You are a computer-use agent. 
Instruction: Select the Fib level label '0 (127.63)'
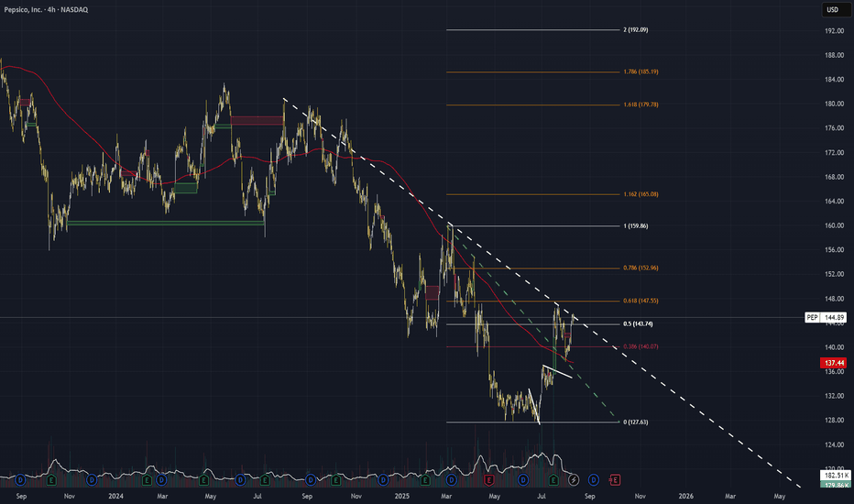pyautogui.click(x=636, y=422)
